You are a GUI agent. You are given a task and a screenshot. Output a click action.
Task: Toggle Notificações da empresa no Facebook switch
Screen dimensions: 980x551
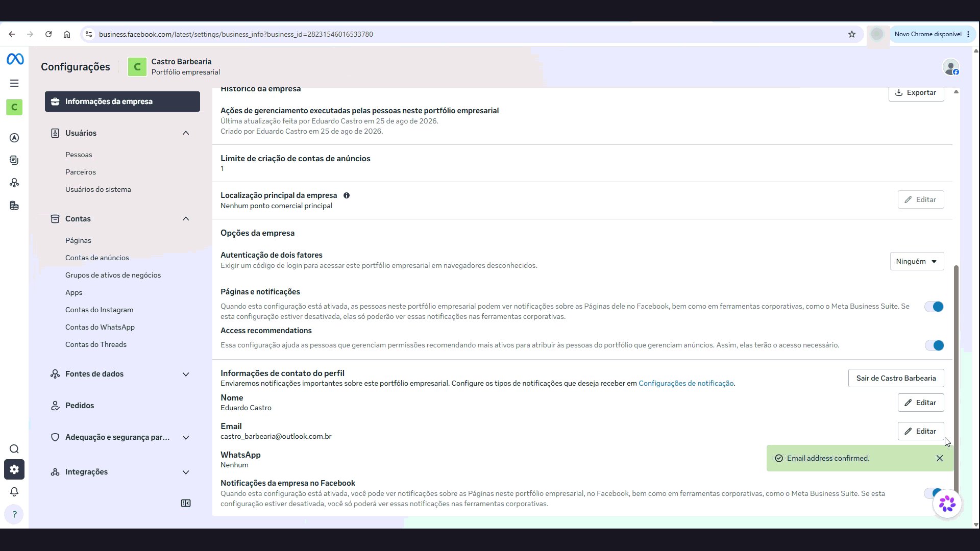(x=932, y=493)
